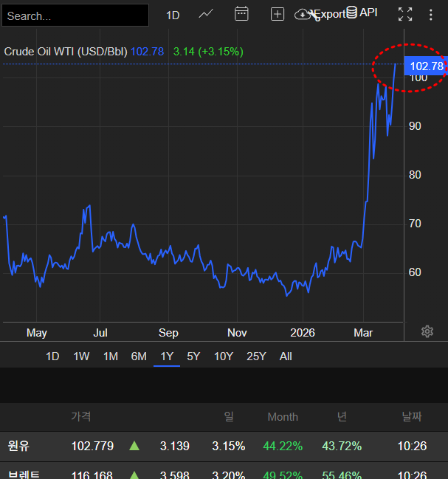Open the three-dot more options menu

coord(430,15)
